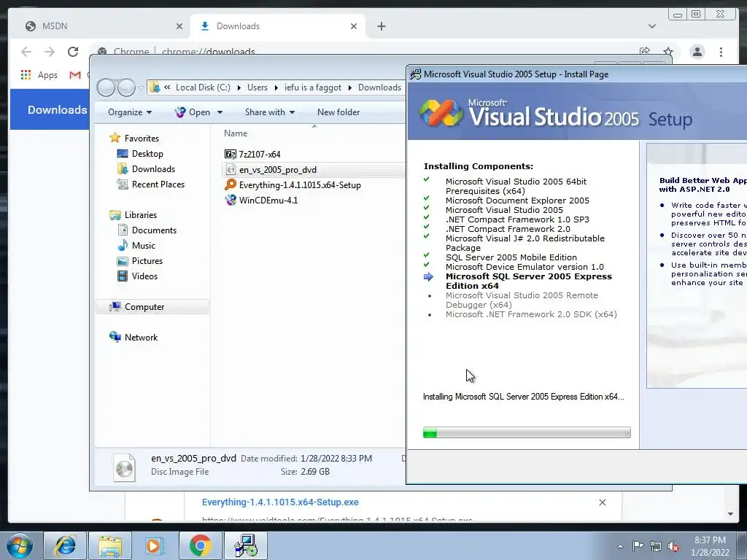The image size is (747, 560).
Task: Click the en_vs_2005_pro_dvd details pane thumbnail
Action: 124,467
